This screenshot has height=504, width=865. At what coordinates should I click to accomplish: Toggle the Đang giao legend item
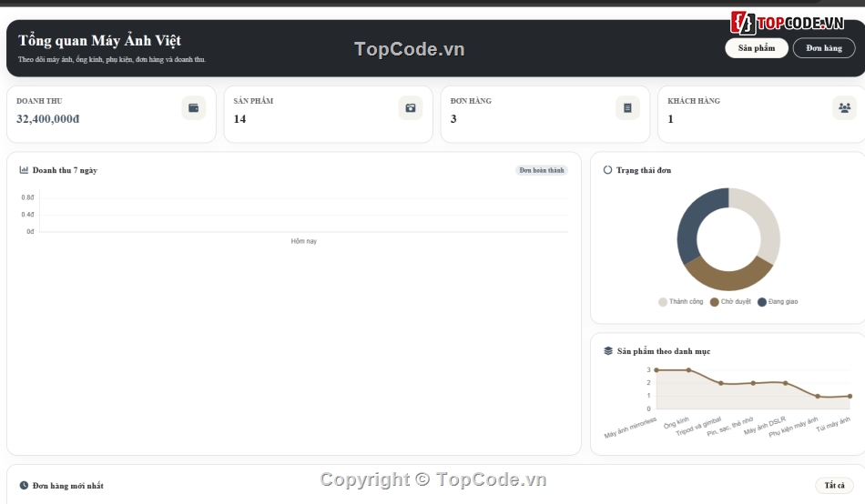point(778,302)
